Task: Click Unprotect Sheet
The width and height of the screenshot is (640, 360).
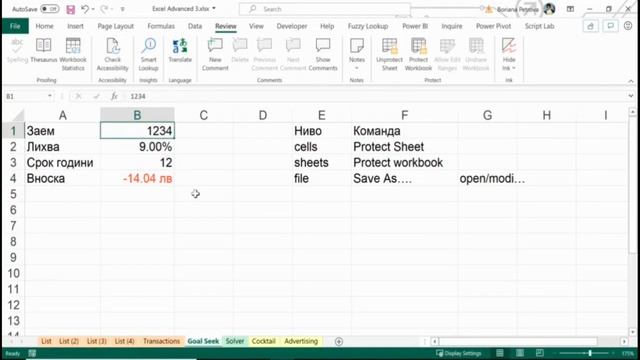Action: (389, 54)
